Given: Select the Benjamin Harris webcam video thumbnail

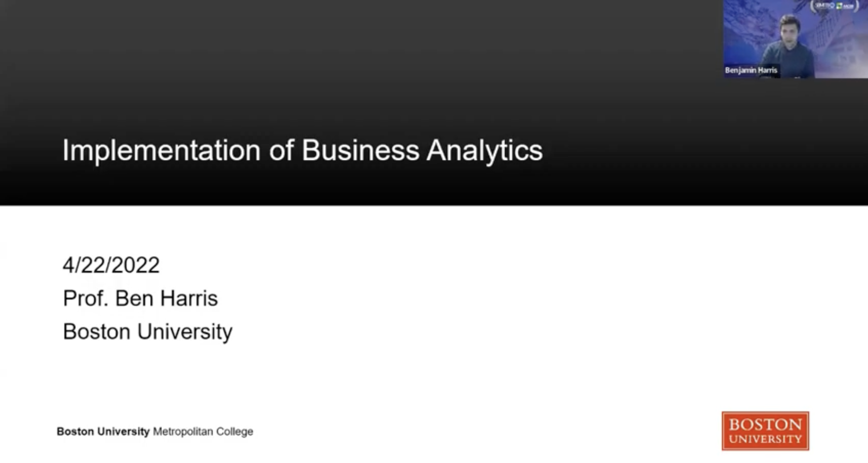Looking at the screenshot, I should (796, 39).
